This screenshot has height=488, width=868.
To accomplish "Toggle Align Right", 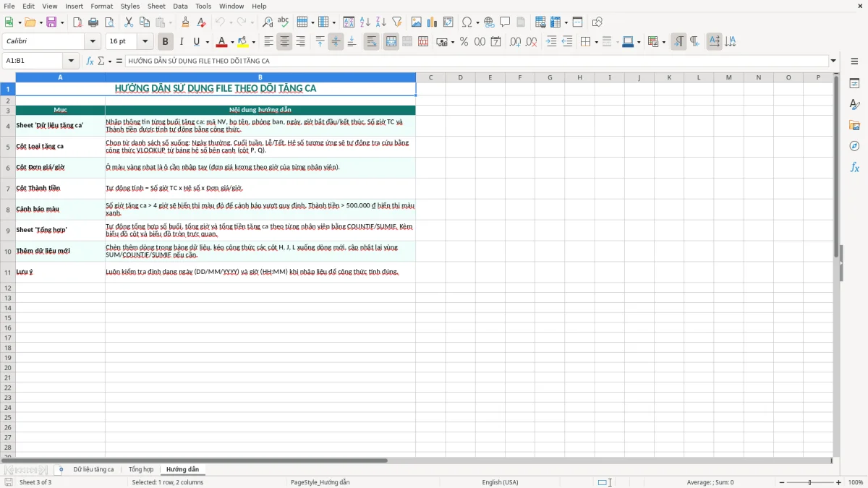I will [x=300, y=42].
